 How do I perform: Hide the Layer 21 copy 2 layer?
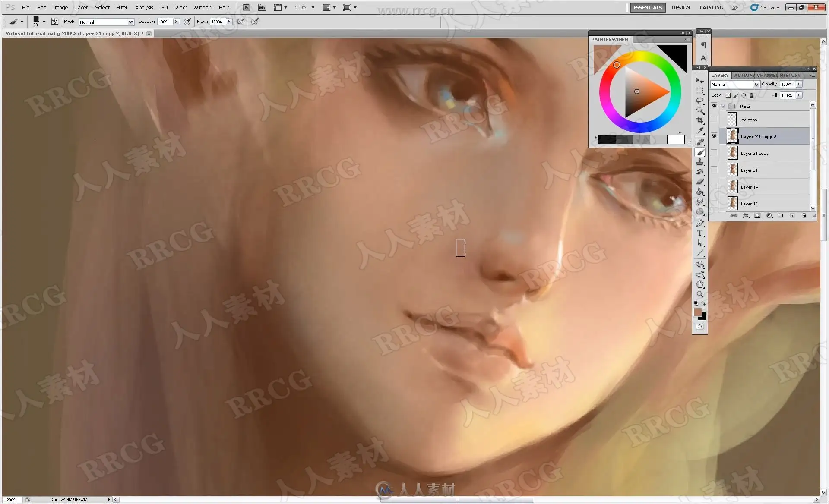714,136
